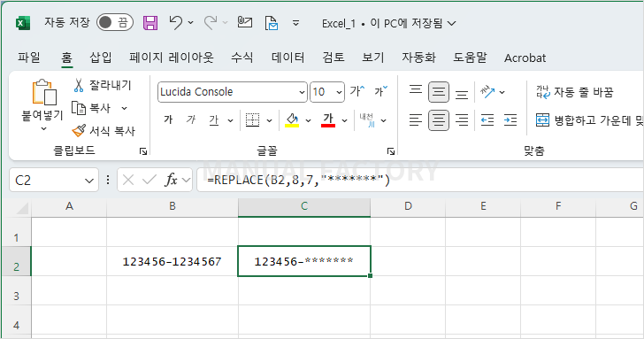Switch to the 삽입 (Insert) tab
Image resolution: width=644 pixels, height=339 pixels.
(101, 58)
